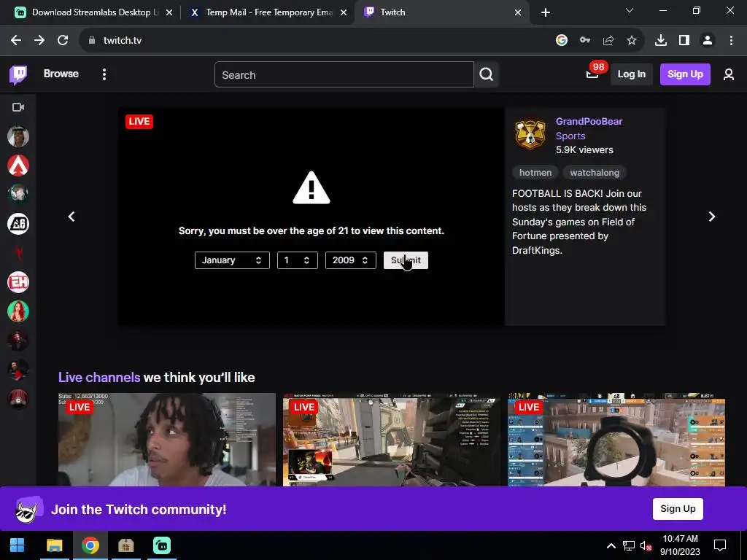Open the red lightning logo sidebar channel
Screen dimensions: 747x560
18,253
